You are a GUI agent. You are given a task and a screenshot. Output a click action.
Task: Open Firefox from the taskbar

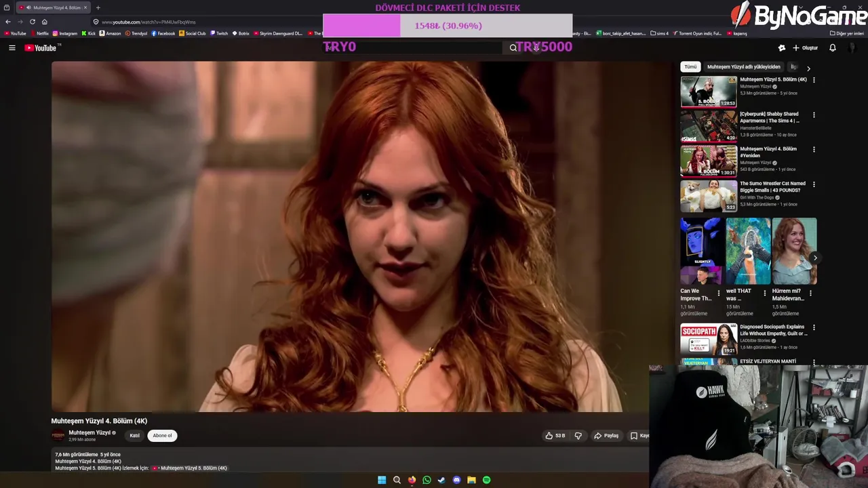412,480
